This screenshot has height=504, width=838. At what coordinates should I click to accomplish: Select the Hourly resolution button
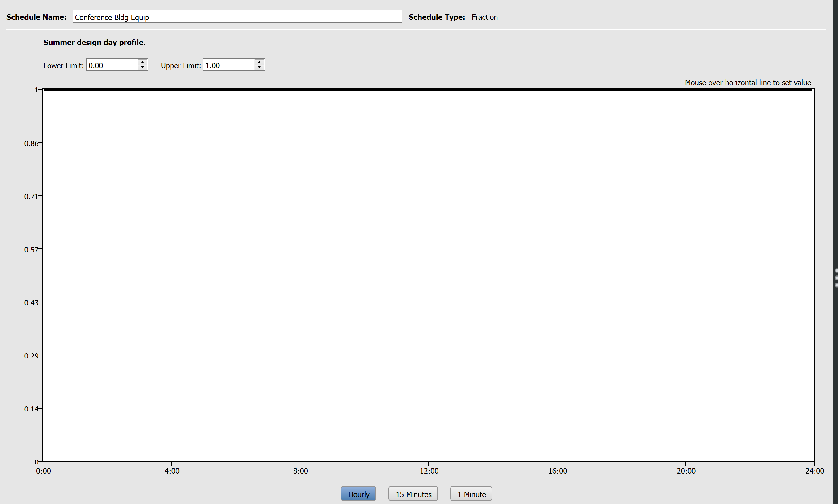coord(358,493)
